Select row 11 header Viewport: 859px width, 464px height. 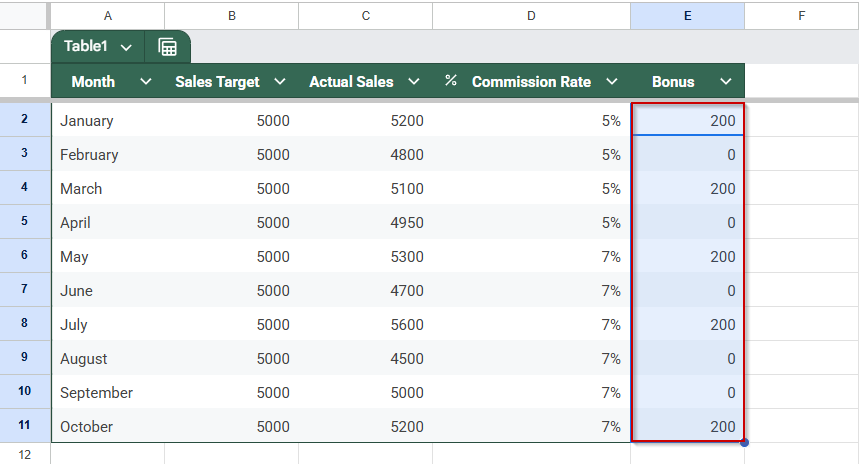[24, 425]
